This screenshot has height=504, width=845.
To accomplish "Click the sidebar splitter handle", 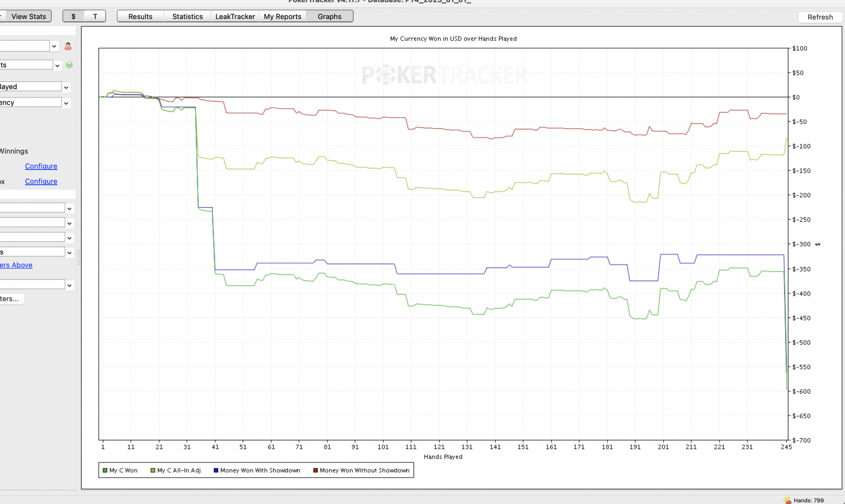I will click(79, 257).
